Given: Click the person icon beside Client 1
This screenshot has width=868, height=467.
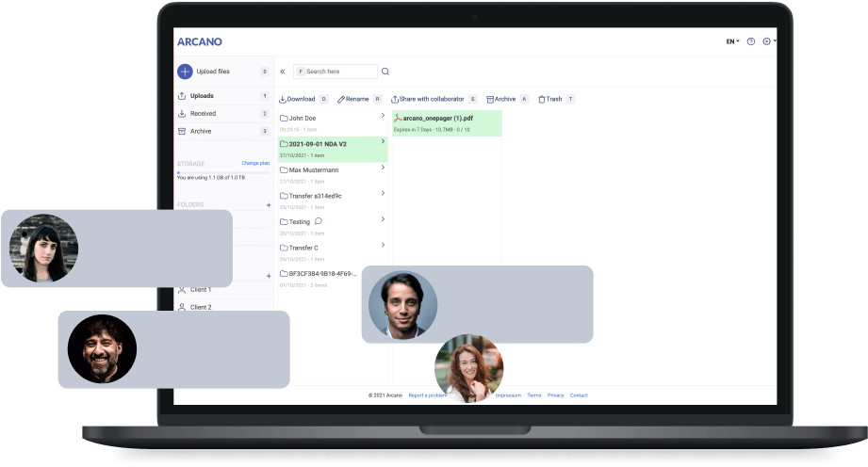Looking at the screenshot, I should coord(182,289).
